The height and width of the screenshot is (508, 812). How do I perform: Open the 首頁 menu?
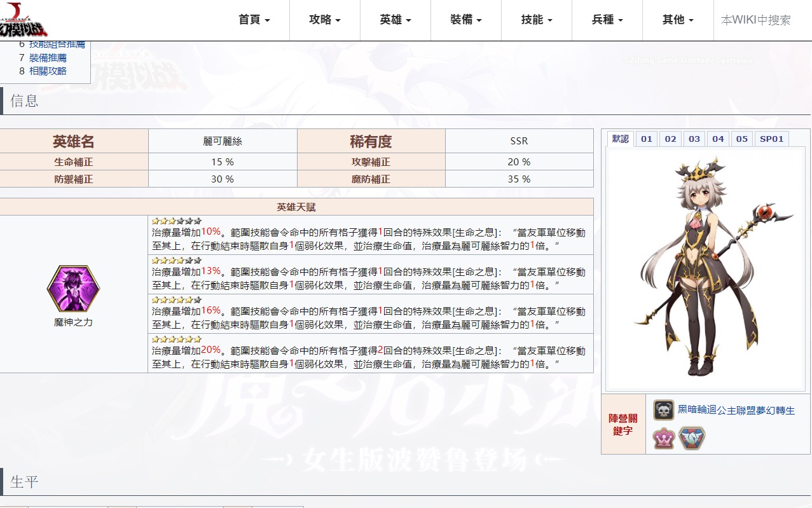pyautogui.click(x=253, y=20)
